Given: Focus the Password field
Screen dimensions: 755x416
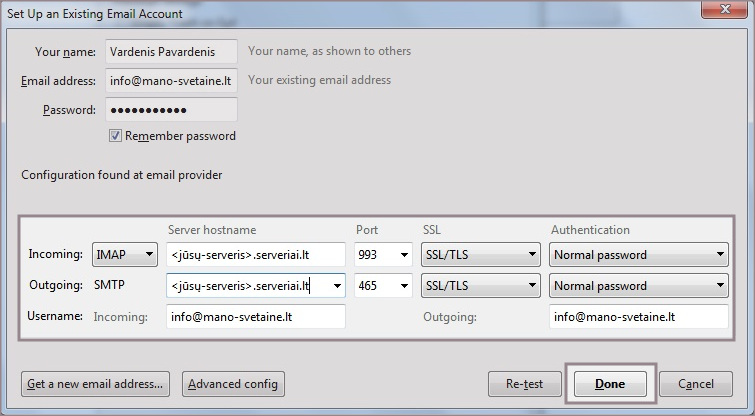Looking at the screenshot, I should tap(171, 110).
